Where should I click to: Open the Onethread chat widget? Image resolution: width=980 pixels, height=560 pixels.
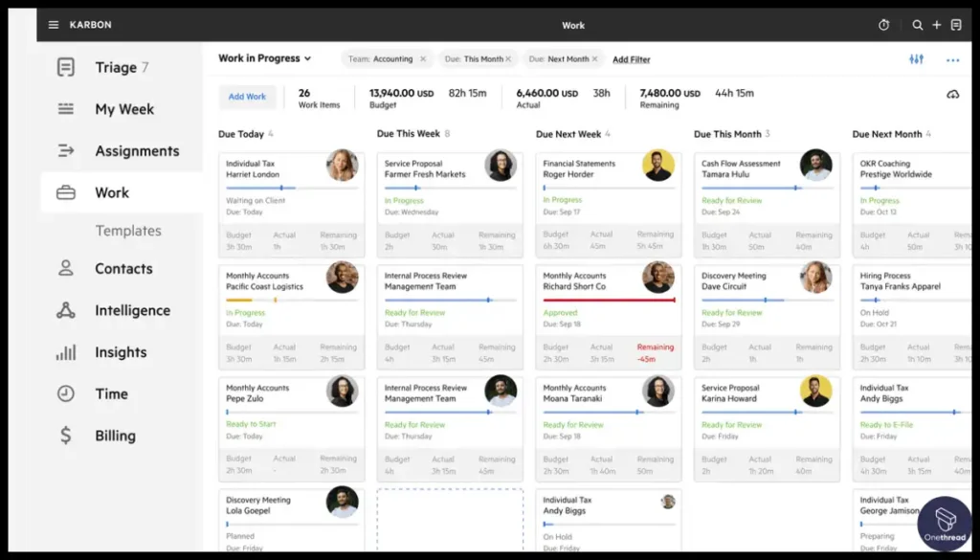pos(945,524)
